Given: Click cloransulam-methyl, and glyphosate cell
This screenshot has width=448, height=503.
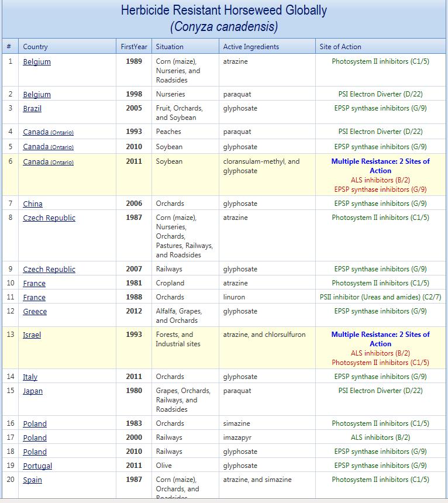Looking at the screenshot, I should 261,166.
